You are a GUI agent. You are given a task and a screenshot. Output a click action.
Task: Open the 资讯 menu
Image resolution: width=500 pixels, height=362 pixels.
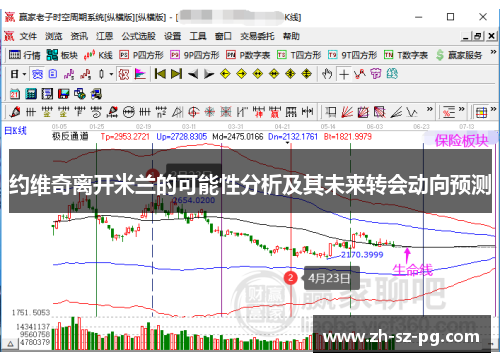(79, 36)
